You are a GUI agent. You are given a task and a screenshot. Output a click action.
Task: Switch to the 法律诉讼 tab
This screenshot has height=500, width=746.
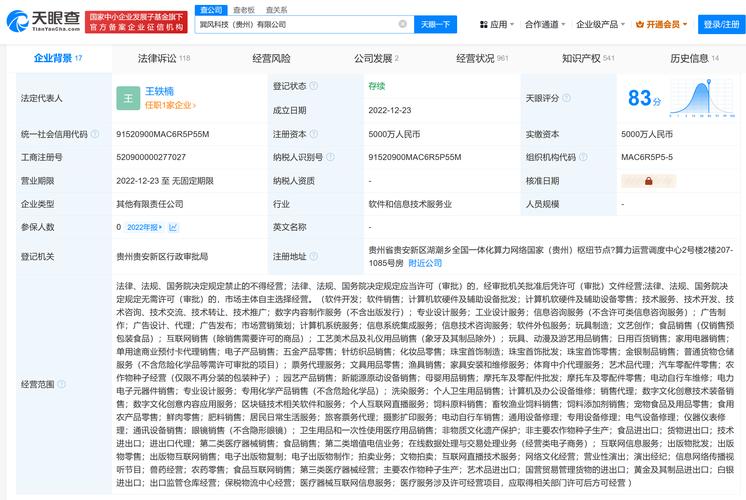(164, 58)
